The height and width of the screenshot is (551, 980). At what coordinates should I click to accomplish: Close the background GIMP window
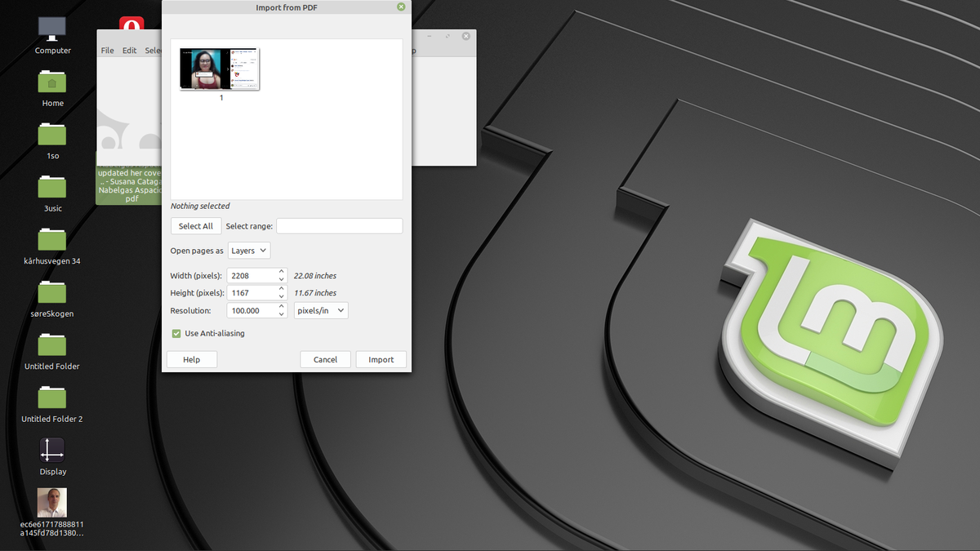pyautogui.click(x=465, y=36)
